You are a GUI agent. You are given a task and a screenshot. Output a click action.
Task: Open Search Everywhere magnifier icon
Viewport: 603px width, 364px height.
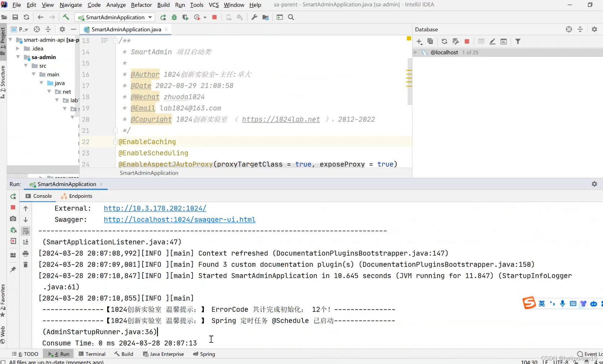291,17
